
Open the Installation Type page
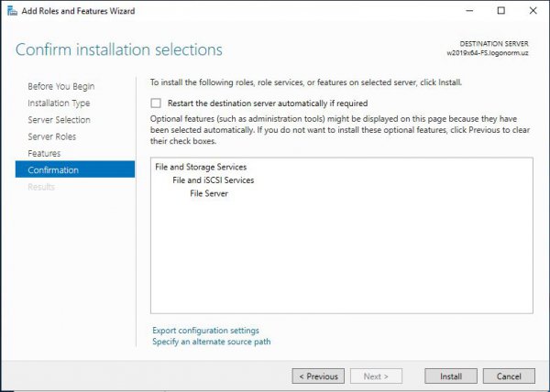[x=59, y=103]
